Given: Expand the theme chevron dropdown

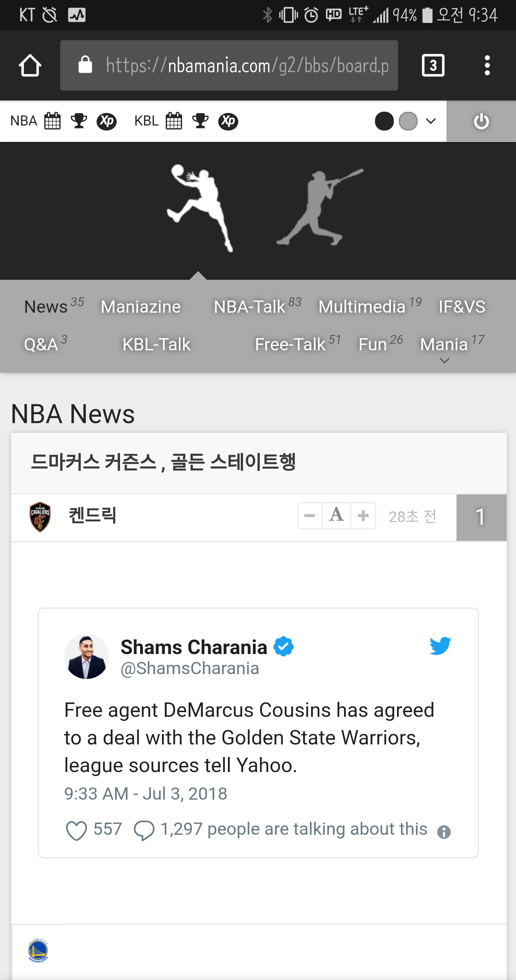Looking at the screenshot, I should pos(430,121).
